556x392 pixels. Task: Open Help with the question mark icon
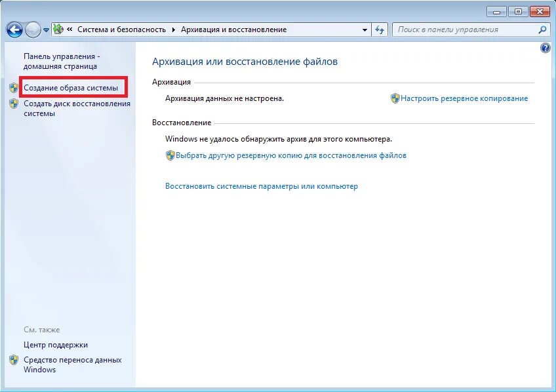[x=546, y=47]
